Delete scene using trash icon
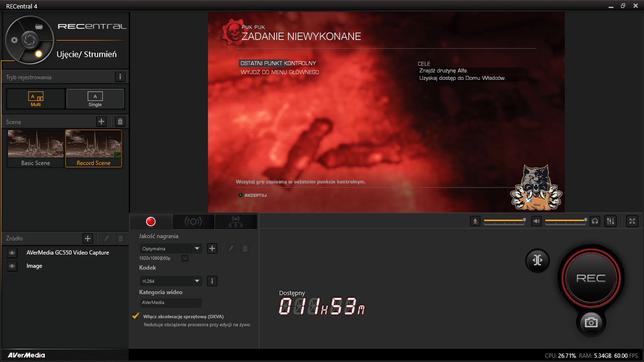This screenshot has height=362, width=644. 120,121
